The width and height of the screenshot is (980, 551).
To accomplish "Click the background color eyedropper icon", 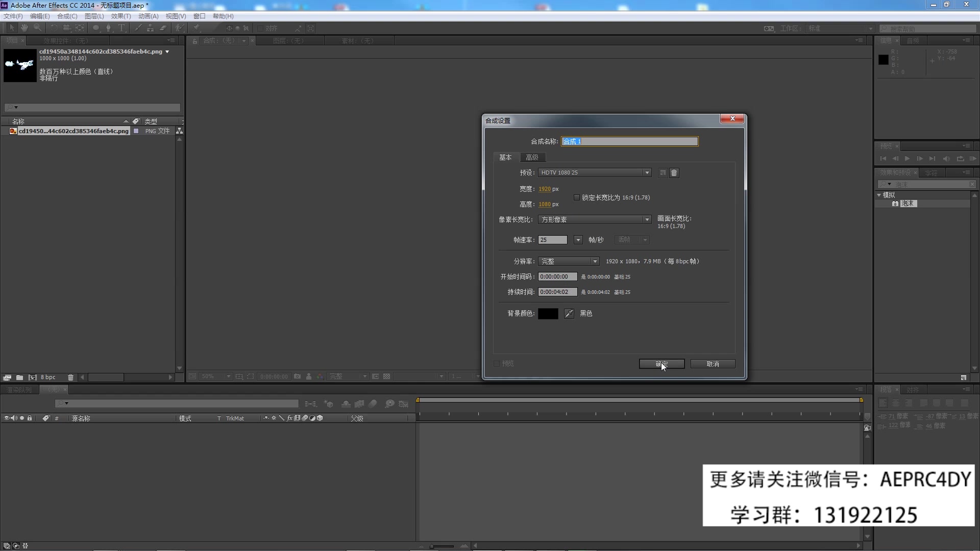I will click(x=569, y=314).
